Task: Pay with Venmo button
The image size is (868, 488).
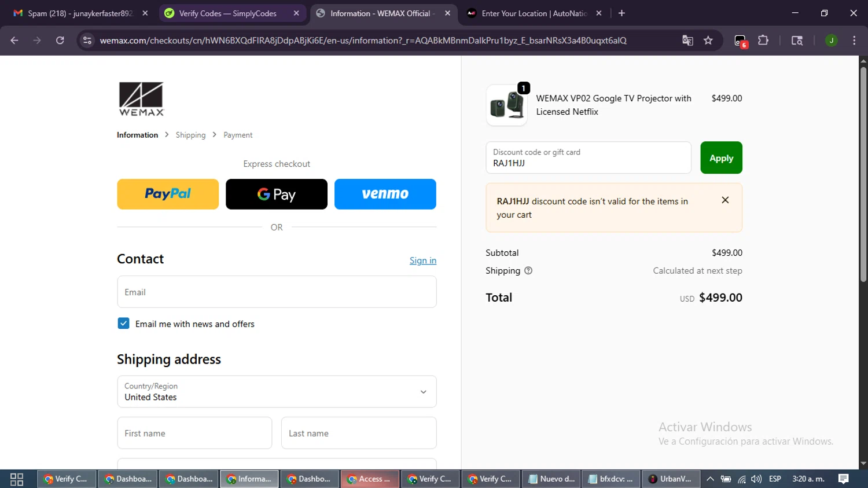Action: point(385,194)
